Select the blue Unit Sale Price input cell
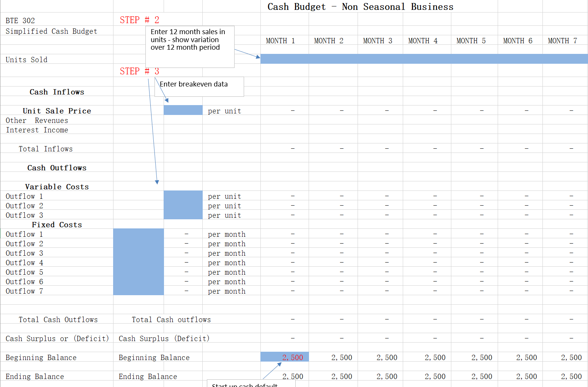This screenshot has height=387, width=588. click(183, 110)
